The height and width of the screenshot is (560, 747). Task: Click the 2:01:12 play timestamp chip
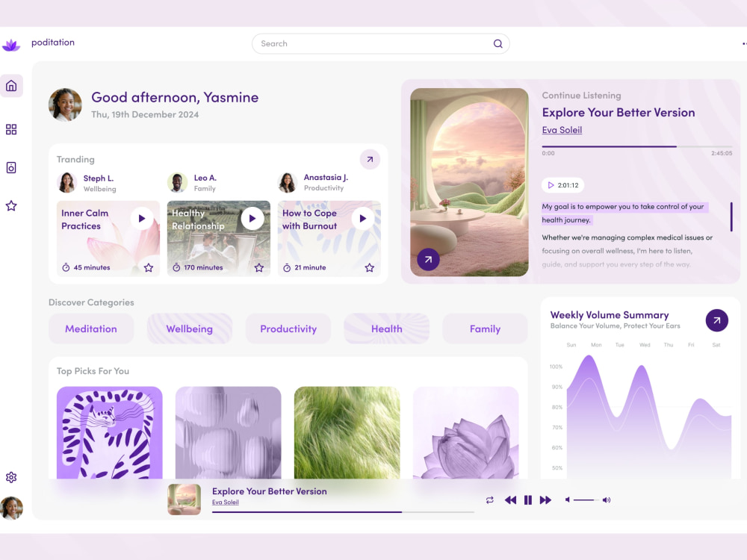pyautogui.click(x=563, y=185)
